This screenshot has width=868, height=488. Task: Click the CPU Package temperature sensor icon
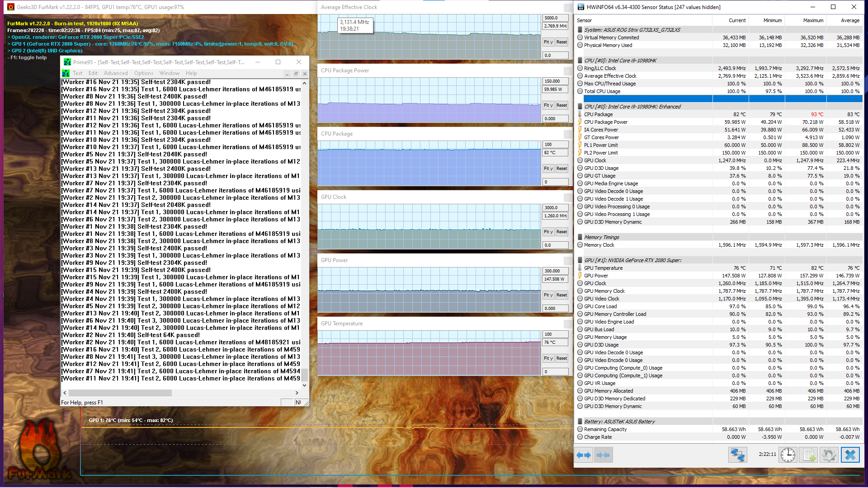580,114
